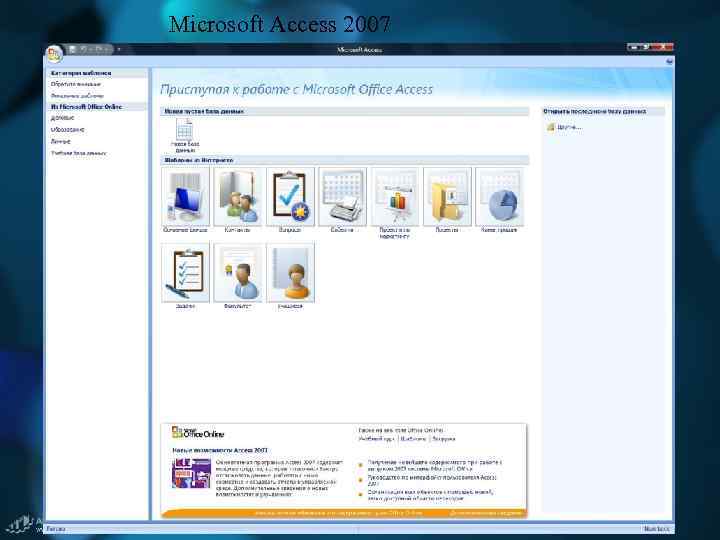Open the Projects template with folder icon
The width and height of the screenshot is (720, 540).
(x=447, y=197)
